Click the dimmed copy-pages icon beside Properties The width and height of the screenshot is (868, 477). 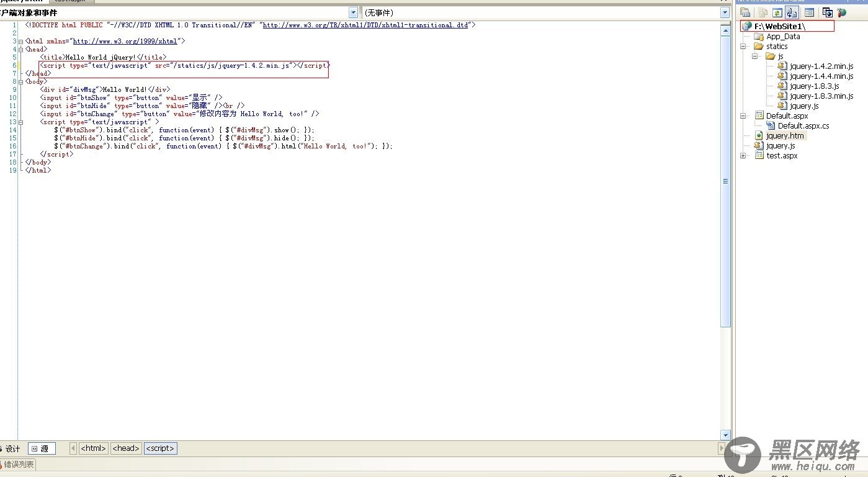pyautogui.click(x=763, y=12)
